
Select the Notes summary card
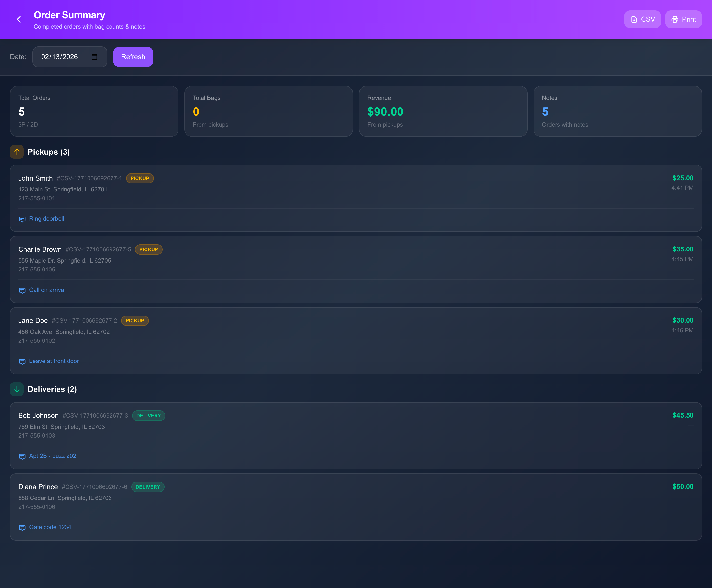point(618,111)
